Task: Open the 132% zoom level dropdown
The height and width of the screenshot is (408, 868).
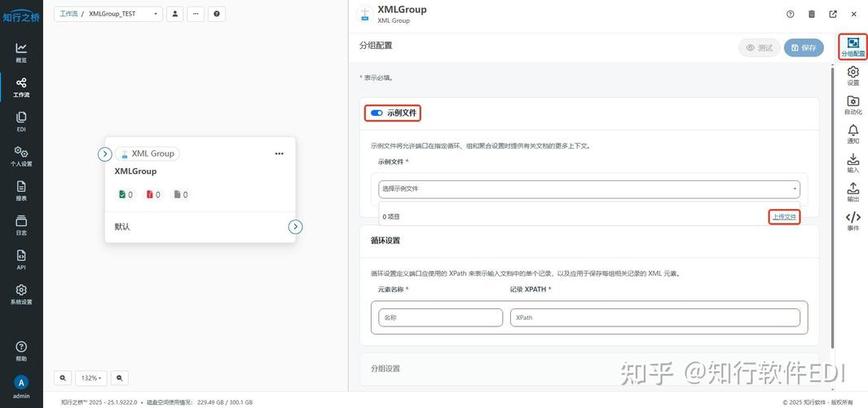Action: tap(91, 378)
